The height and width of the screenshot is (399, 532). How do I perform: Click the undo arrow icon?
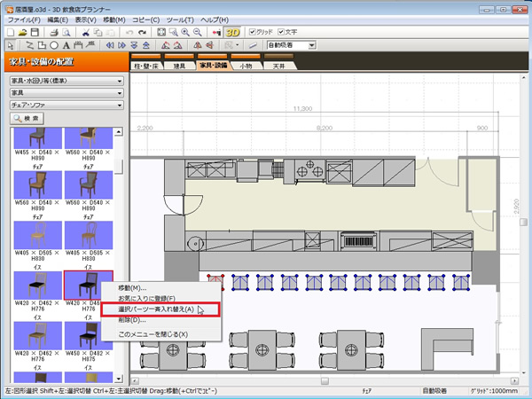point(129,31)
